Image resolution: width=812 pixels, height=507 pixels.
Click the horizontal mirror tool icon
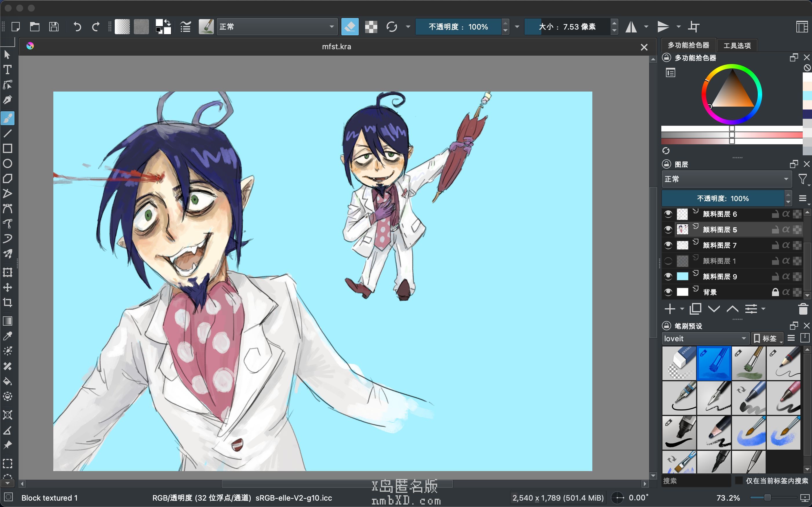coord(631,26)
